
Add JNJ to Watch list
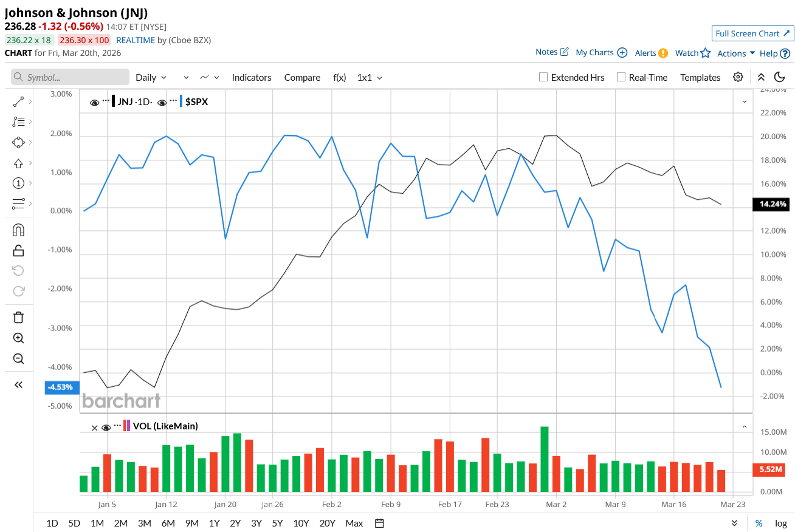point(693,53)
